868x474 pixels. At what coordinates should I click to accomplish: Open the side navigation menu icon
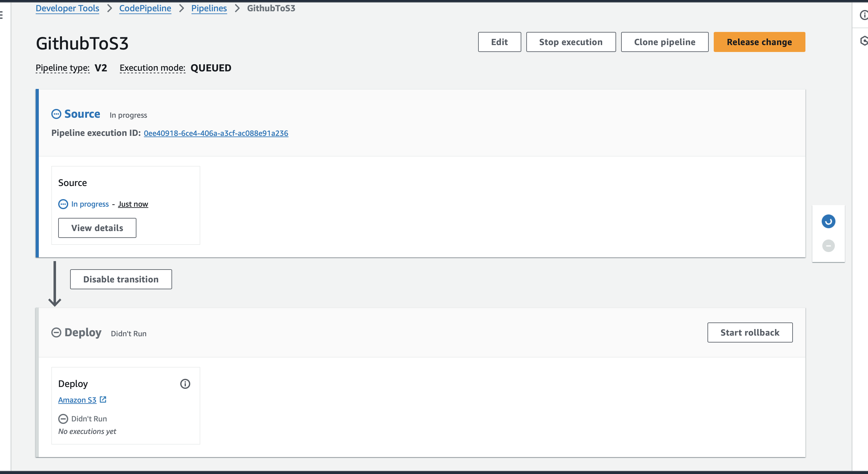pyautogui.click(x=1, y=15)
